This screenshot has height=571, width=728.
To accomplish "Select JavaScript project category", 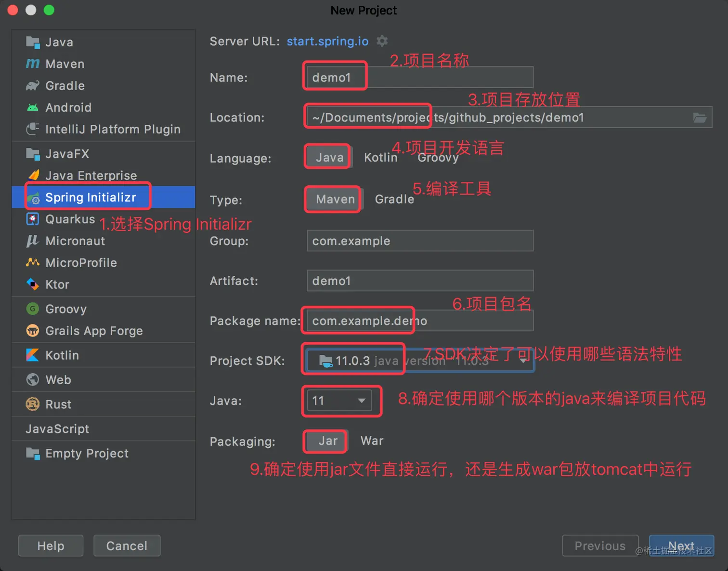I will pos(57,429).
